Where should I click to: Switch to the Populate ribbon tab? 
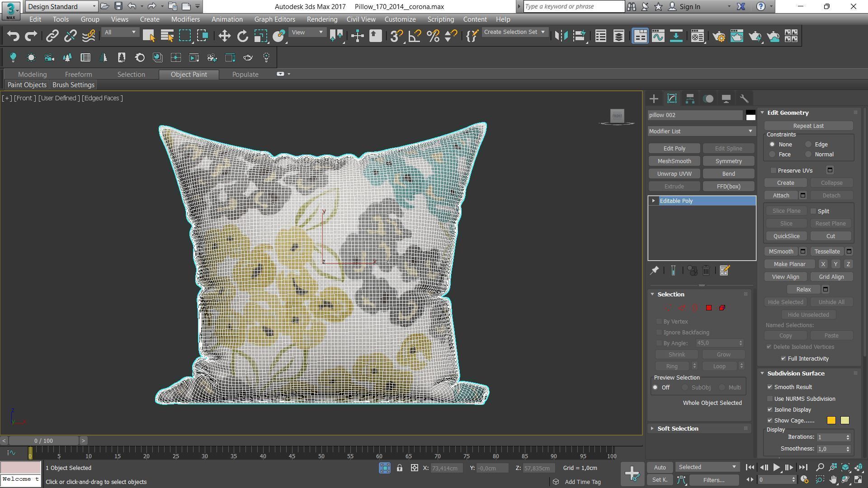pyautogui.click(x=245, y=75)
